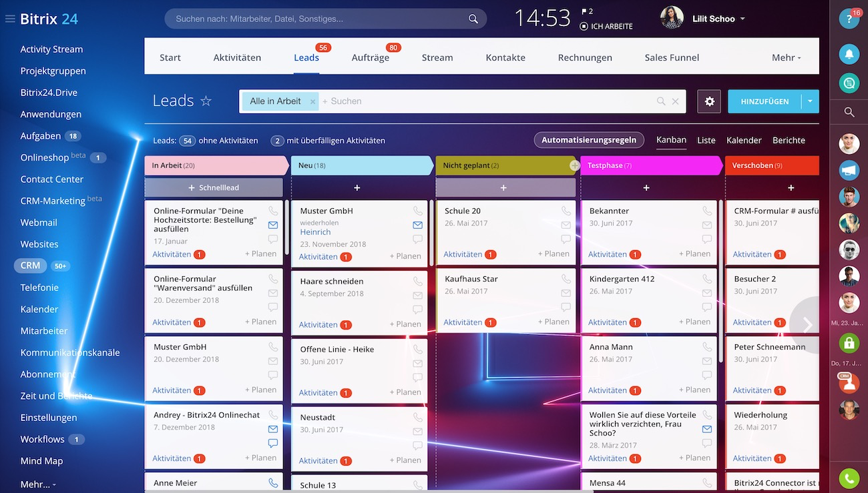Click the star to favorite Leads

(x=206, y=101)
